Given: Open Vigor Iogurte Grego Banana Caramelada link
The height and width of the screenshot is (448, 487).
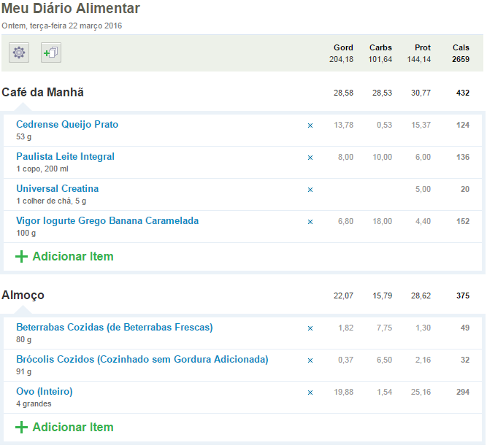Looking at the screenshot, I should pos(107,221).
